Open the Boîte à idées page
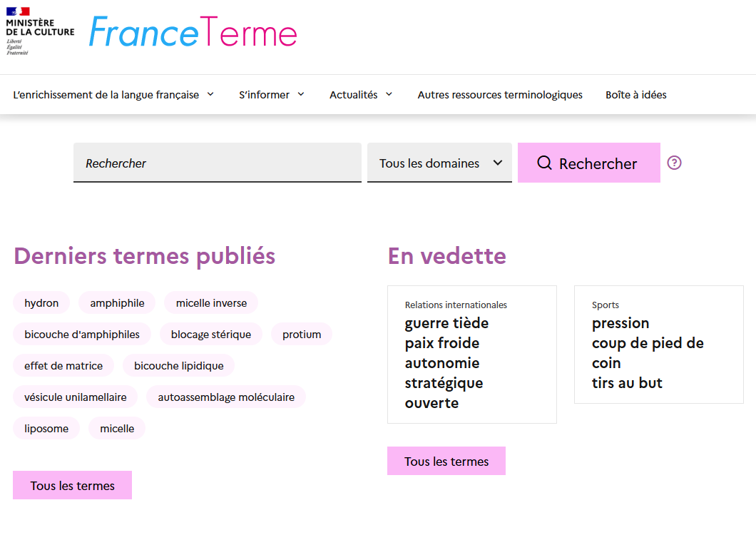The image size is (756, 535). tap(636, 95)
